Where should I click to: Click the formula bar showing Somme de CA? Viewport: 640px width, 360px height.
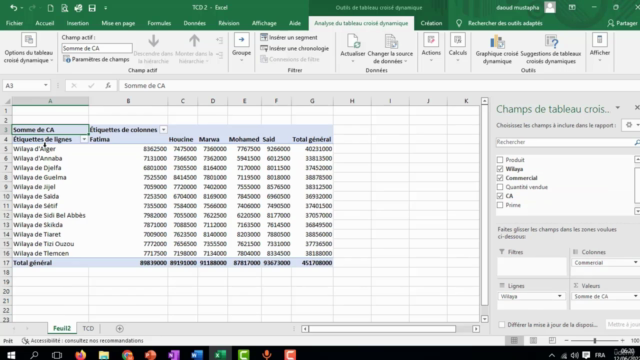[380, 86]
